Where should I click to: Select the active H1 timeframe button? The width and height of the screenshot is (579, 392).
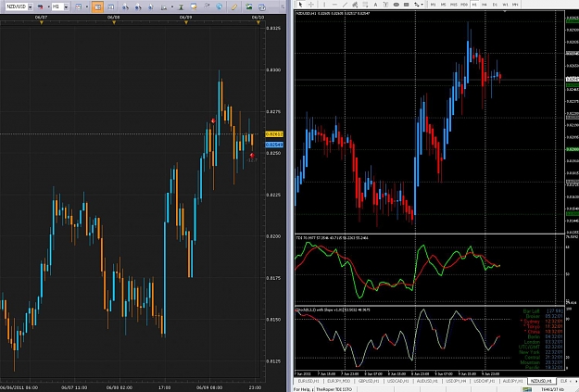click(474, 5)
